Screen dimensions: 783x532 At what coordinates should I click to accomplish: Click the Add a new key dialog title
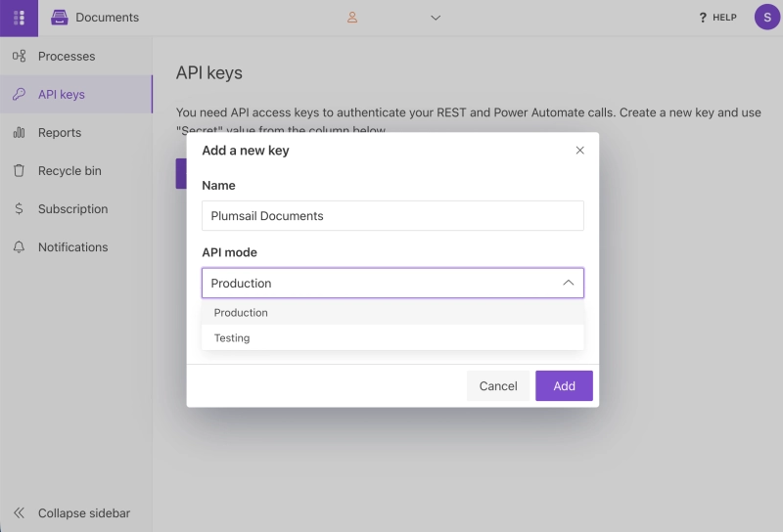[246, 151]
